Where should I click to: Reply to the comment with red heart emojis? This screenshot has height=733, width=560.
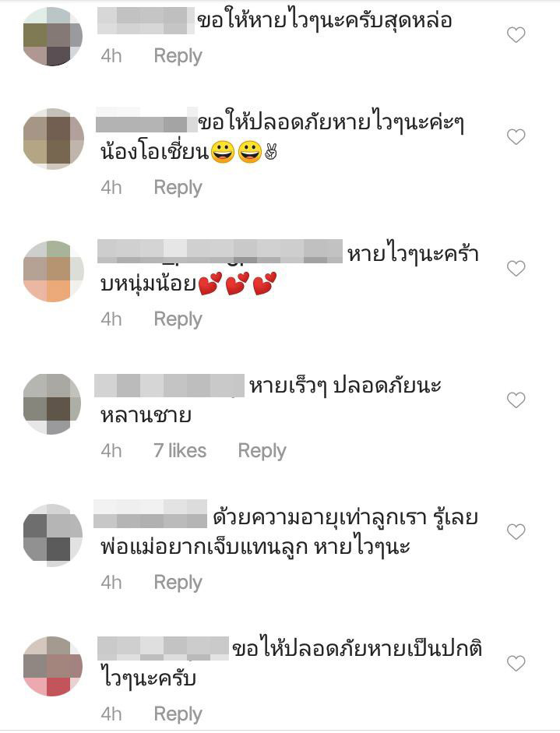(x=178, y=319)
